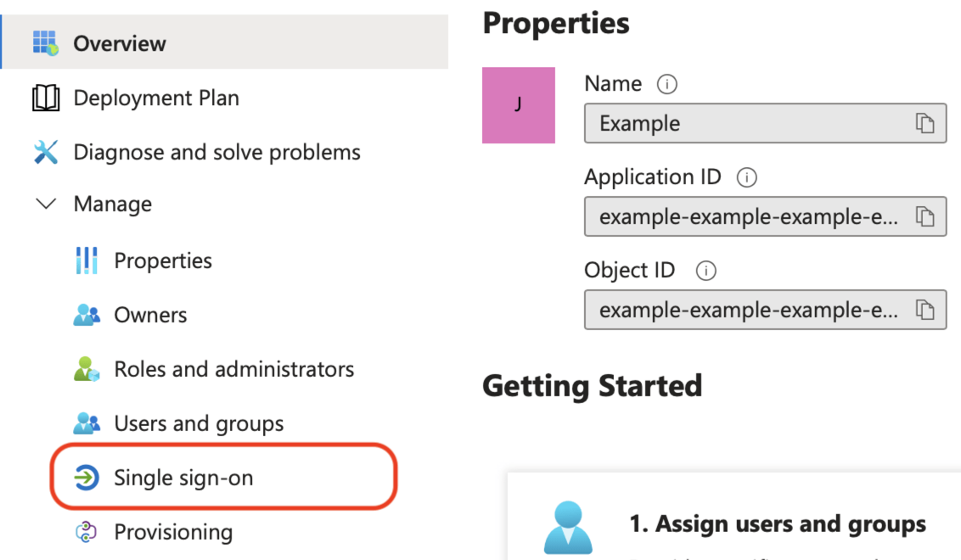
Task: Open Single sign-on settings
Action: click(183, 477)
